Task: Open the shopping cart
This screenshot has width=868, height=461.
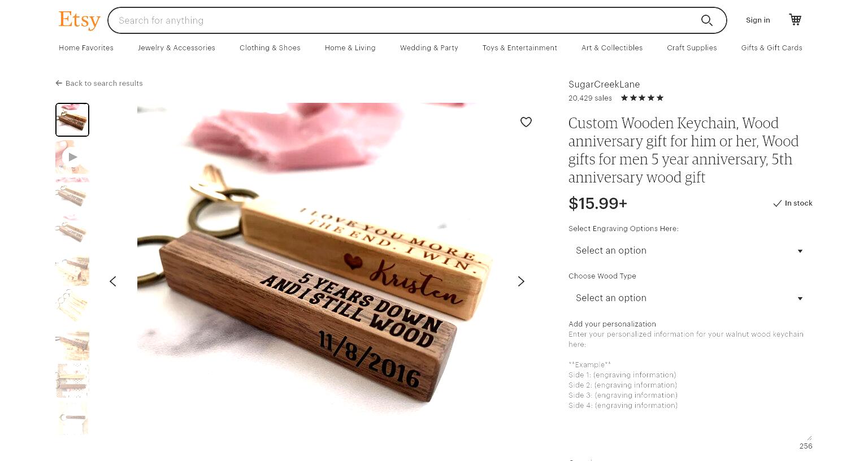Action: pyautogui.click(x=795, y=20)
